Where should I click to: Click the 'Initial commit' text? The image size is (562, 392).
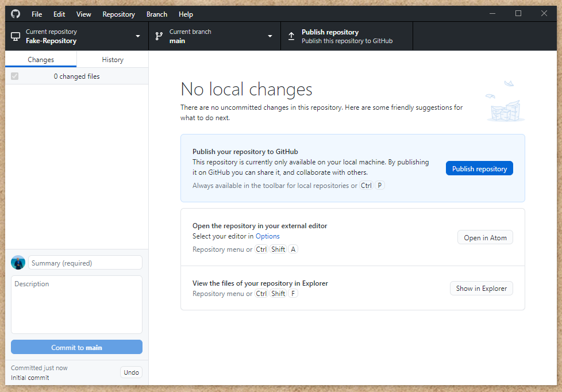[30, 378]
